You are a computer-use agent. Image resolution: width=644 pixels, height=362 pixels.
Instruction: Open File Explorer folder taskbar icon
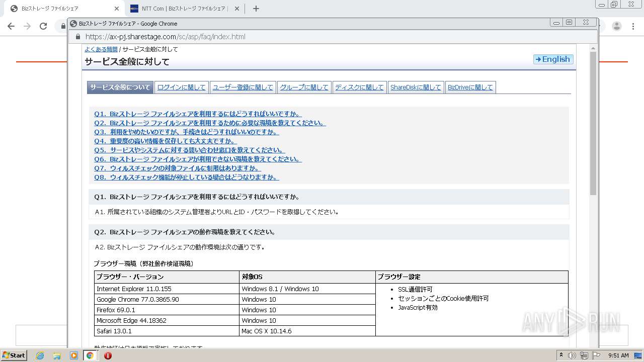coord(57,355)
